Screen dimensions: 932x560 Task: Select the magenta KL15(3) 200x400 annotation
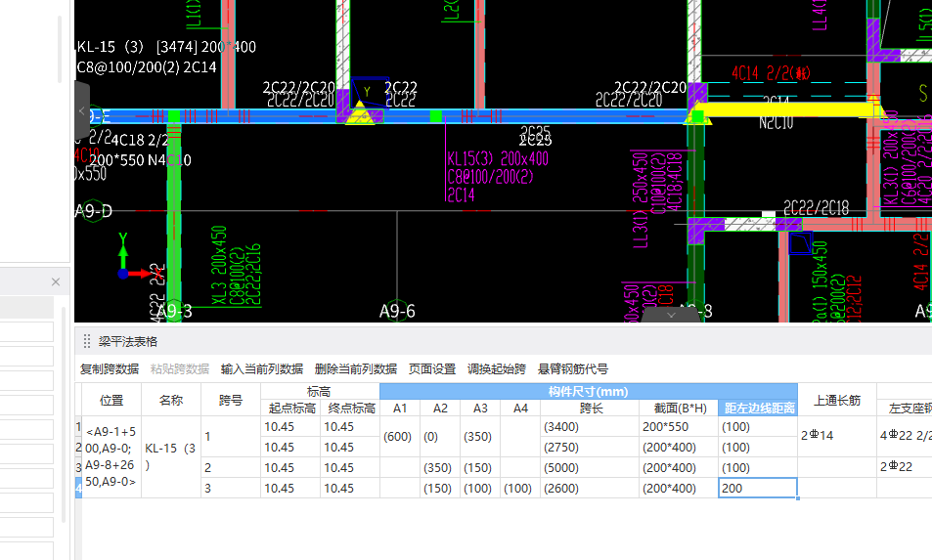click(498, 158)
